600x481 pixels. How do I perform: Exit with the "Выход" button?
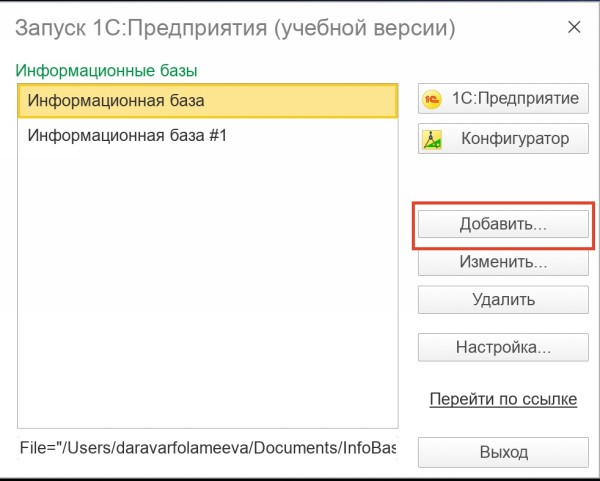(x=503, y=452)
